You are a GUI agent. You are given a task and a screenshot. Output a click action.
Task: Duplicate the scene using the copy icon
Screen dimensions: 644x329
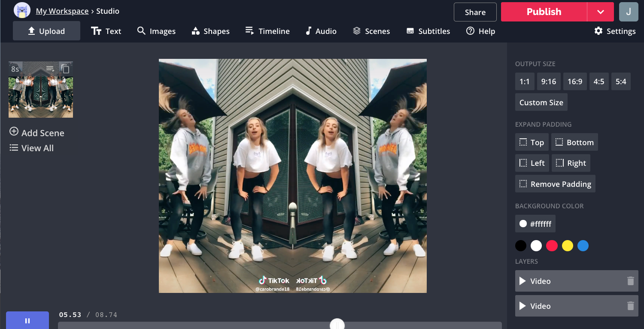click(65, 69)
